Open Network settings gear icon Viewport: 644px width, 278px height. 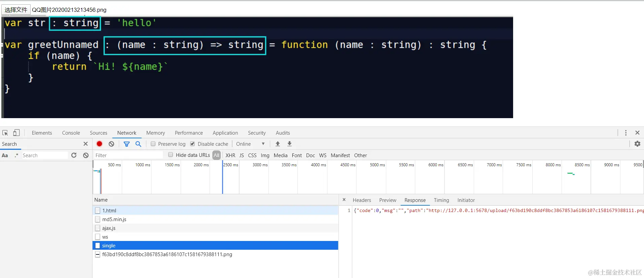pos(637,144)
